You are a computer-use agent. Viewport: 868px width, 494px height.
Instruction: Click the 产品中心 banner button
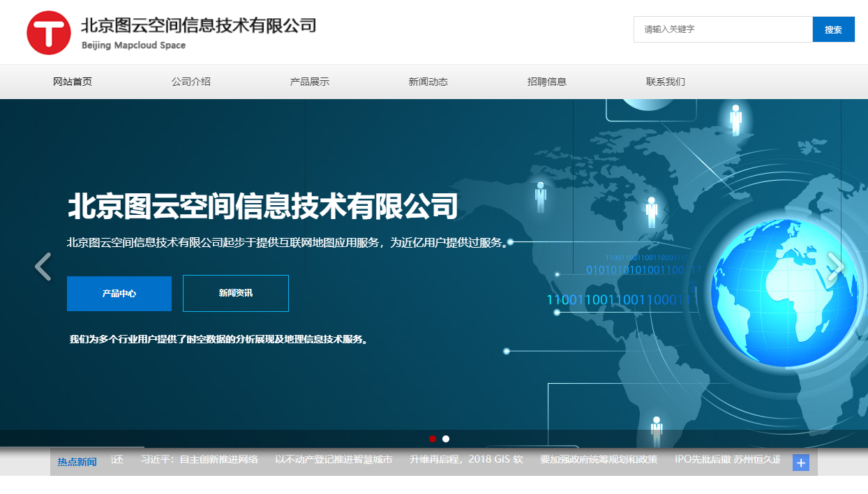coord(119,294)
